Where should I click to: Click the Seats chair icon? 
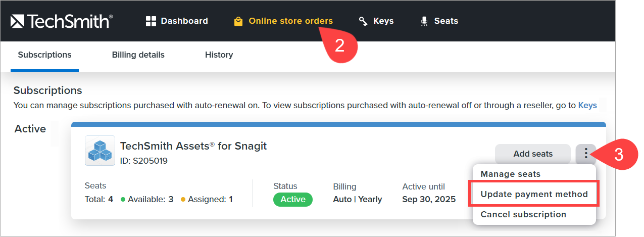pos(424,21)
